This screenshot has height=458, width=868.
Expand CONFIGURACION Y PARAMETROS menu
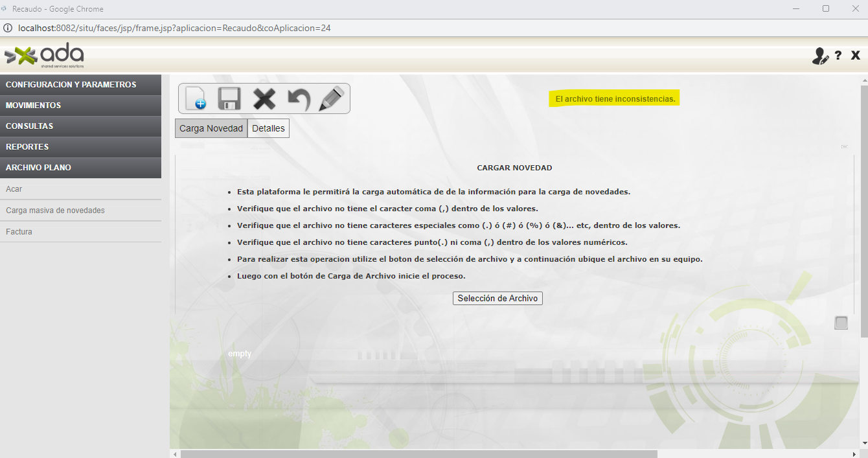pos(80,85)
